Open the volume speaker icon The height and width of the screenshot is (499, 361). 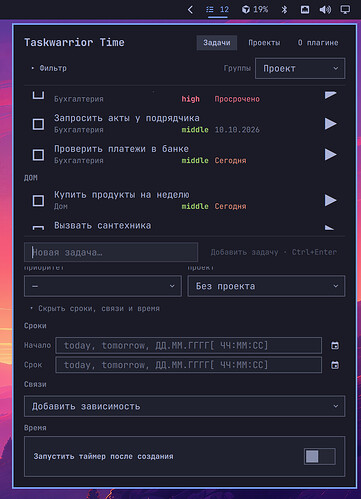[x=325, y=10]
